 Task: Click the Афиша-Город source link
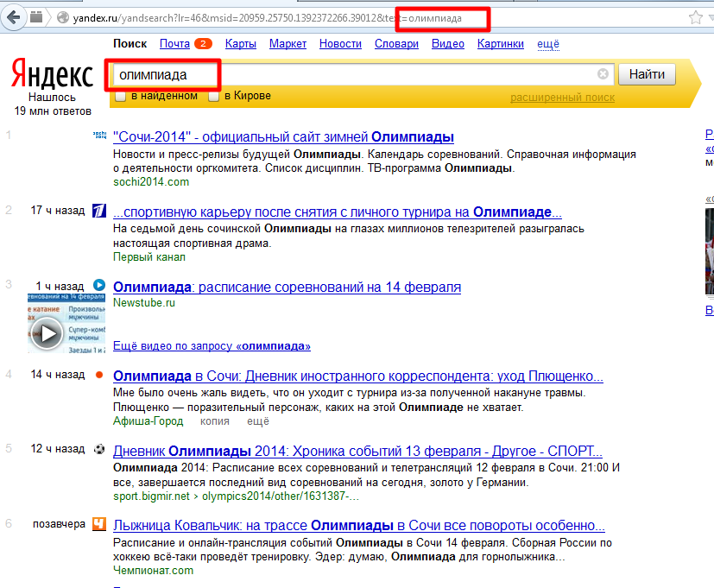tap(148, 421)
